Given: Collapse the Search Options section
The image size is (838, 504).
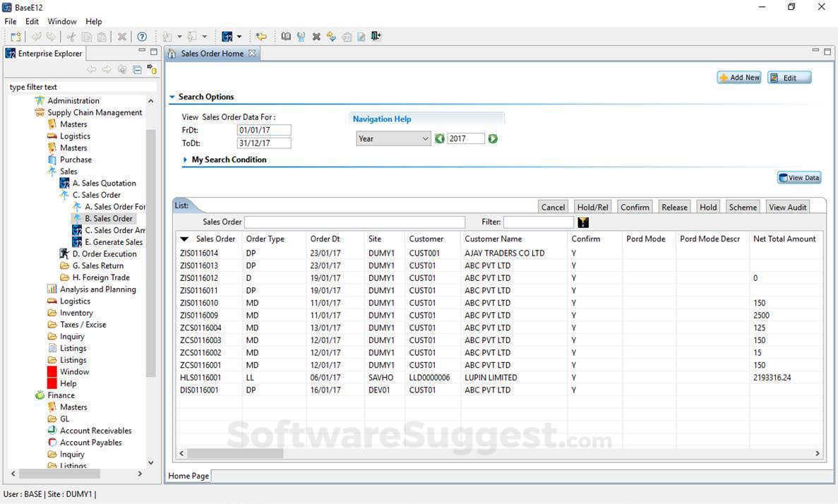Looking at the screenshot, I should (173, 97).
